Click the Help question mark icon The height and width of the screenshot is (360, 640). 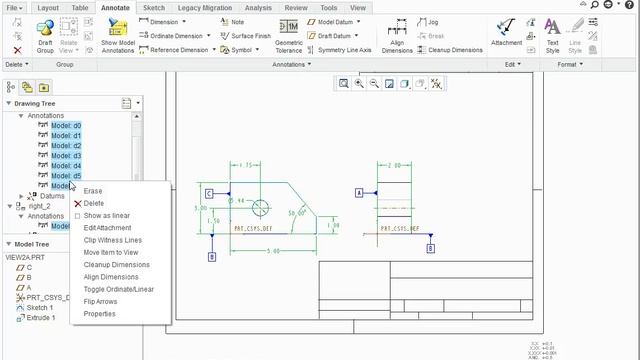tap(630, 5)
